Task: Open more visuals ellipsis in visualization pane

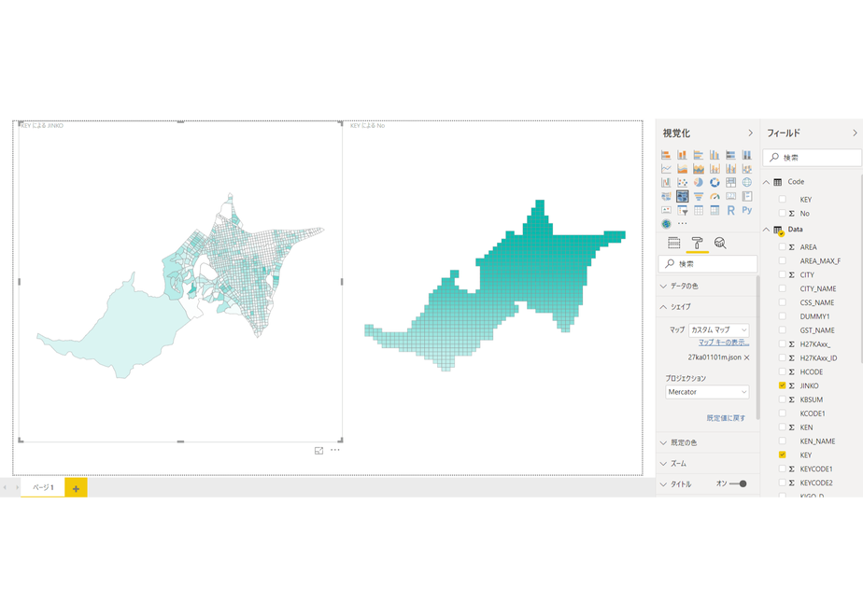Action: click(683, 224)
